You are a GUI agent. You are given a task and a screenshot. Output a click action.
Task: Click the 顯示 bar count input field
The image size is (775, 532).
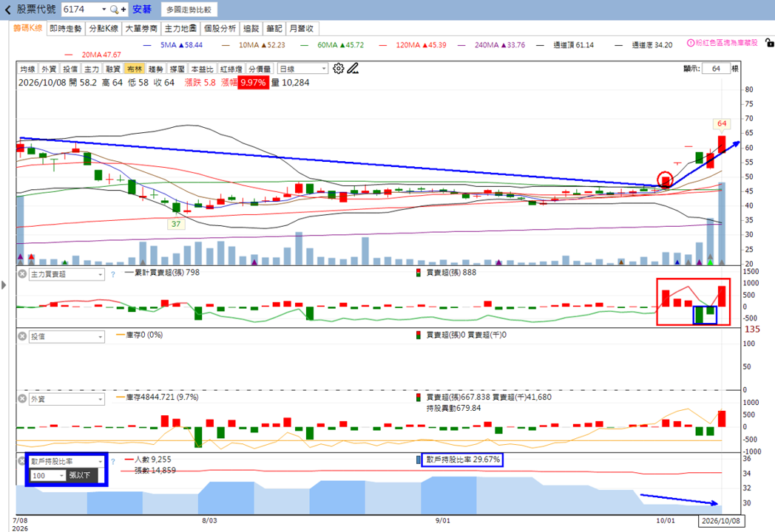[716, 69]
